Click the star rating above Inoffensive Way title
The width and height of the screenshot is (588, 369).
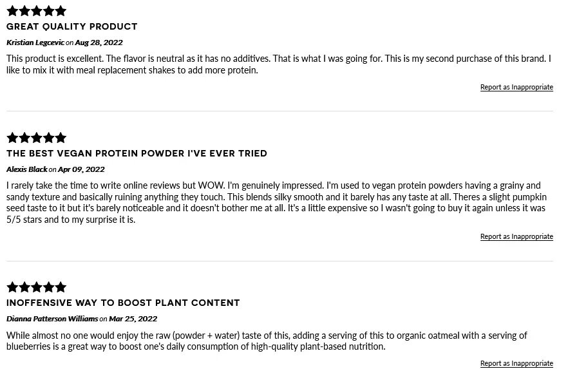point(36,287)
